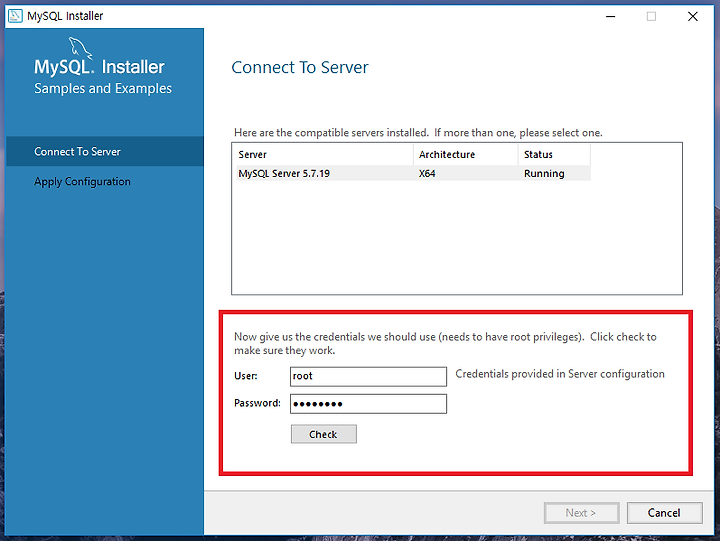The height and width of the screenshot is (541, 720).
Task: Click the Status column header
Action: (554, 155)
